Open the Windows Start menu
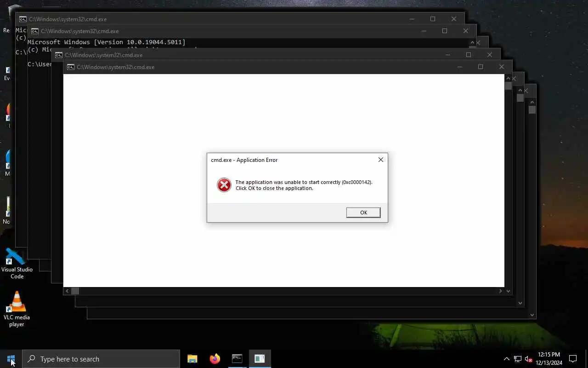588x368 pixels. (x=11, y=359)
